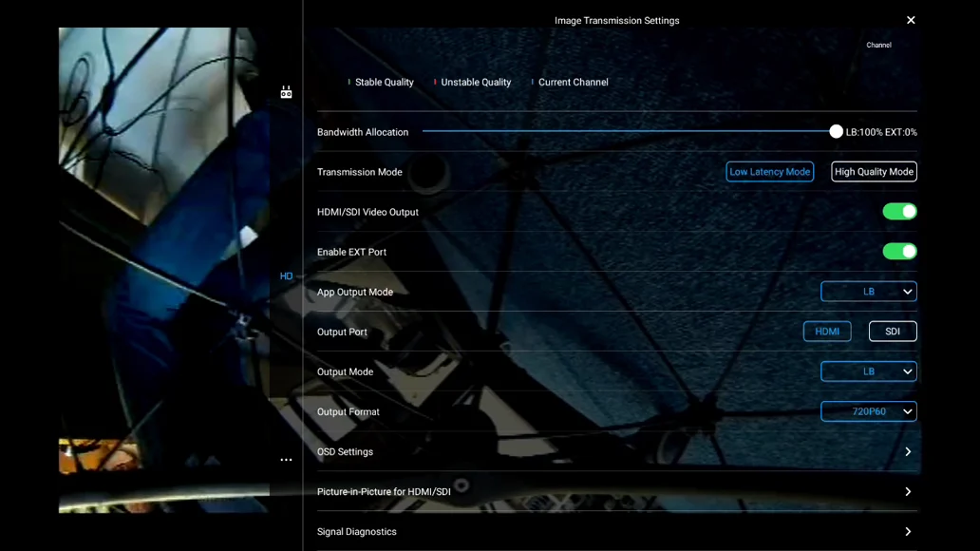Select HDMI as the output port
The image size is (980, 551).
tap(826, 332)
